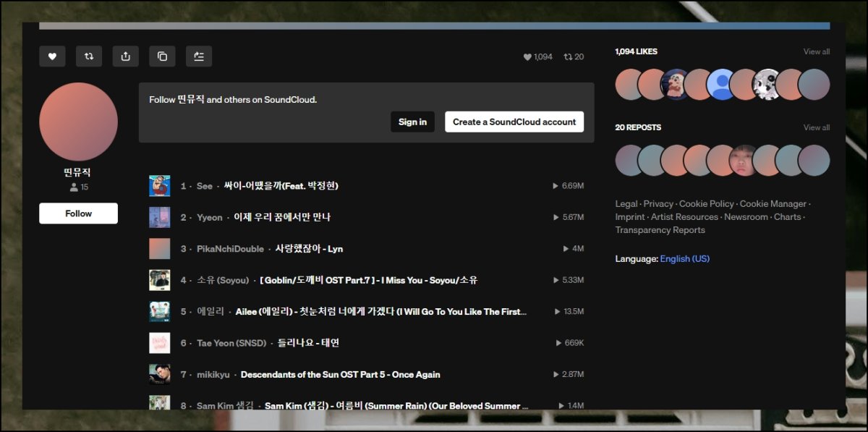Open the Legal footer link
The image size is (868, 432).
(626, 204)
